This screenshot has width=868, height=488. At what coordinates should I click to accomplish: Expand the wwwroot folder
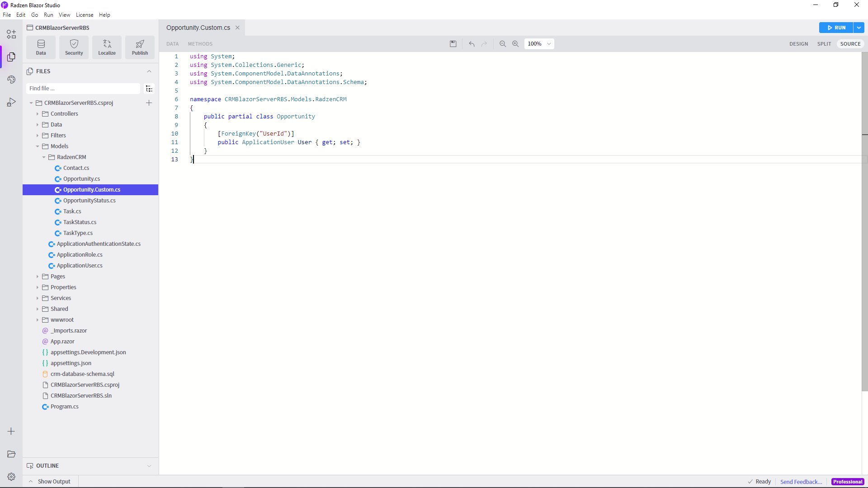(38, 320)
